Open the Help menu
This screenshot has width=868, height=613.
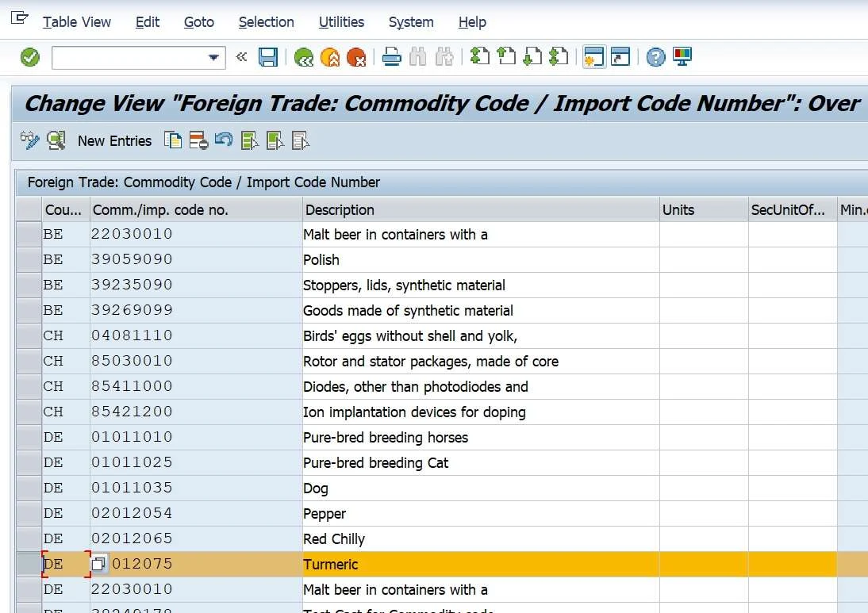tap(472, 22)
